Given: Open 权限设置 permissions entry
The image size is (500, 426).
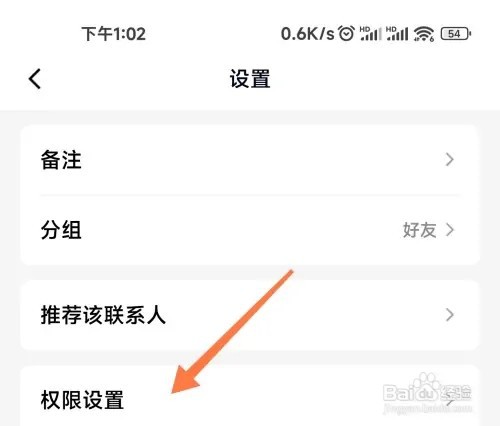Looking at the screenshot, I should (x=250, y=396).
